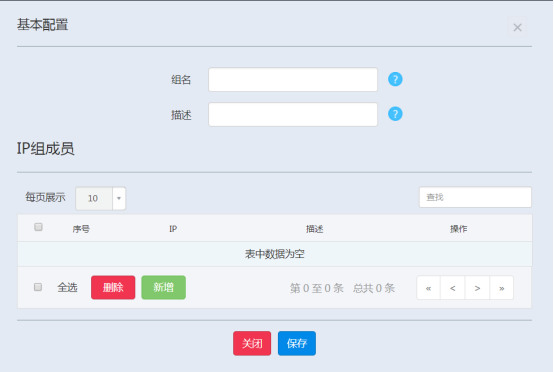Click the red 关闭 button
Image resolution: width=554 pixels, height=372 pixels.
(252, 343)
